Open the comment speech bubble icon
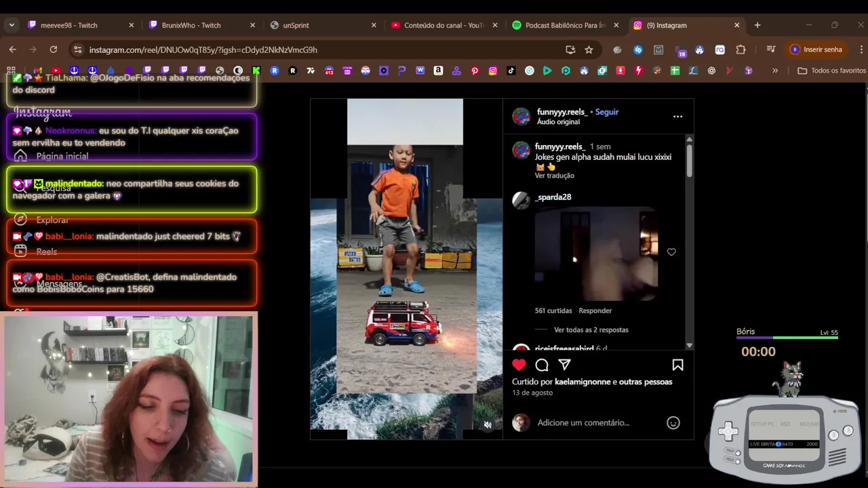The height and width of the screenshot is (488, 868). point(542,365)
